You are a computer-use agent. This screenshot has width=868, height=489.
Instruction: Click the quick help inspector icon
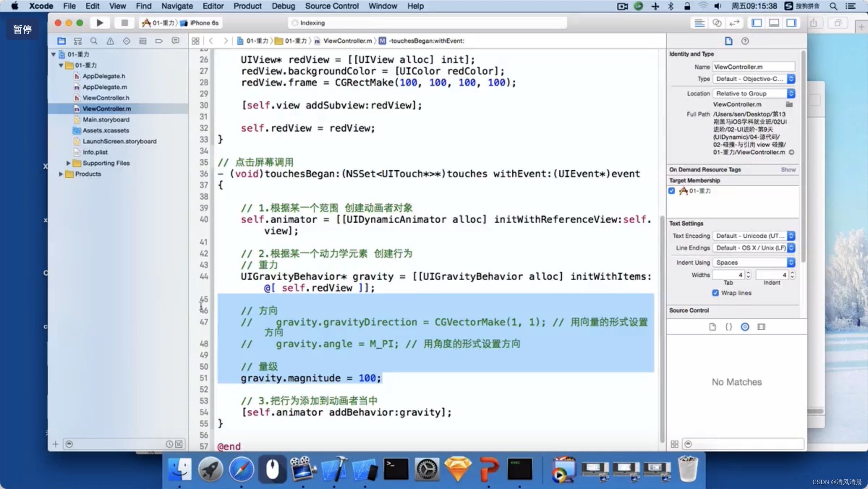pos(745,41)
